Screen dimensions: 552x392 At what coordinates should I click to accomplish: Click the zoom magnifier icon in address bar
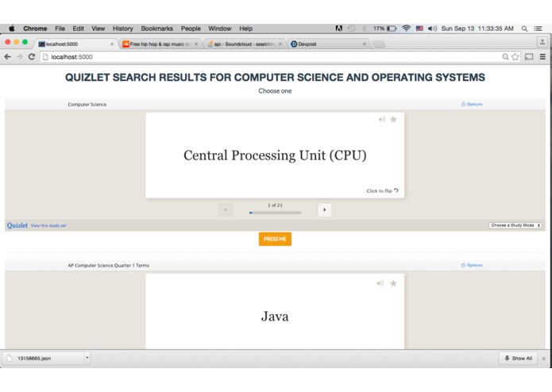tap(505, 56)
